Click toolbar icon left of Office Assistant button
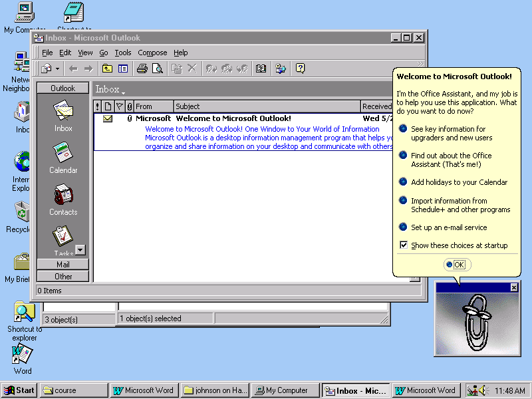Screen dimensions: 532x399 (x=281, y=69)
